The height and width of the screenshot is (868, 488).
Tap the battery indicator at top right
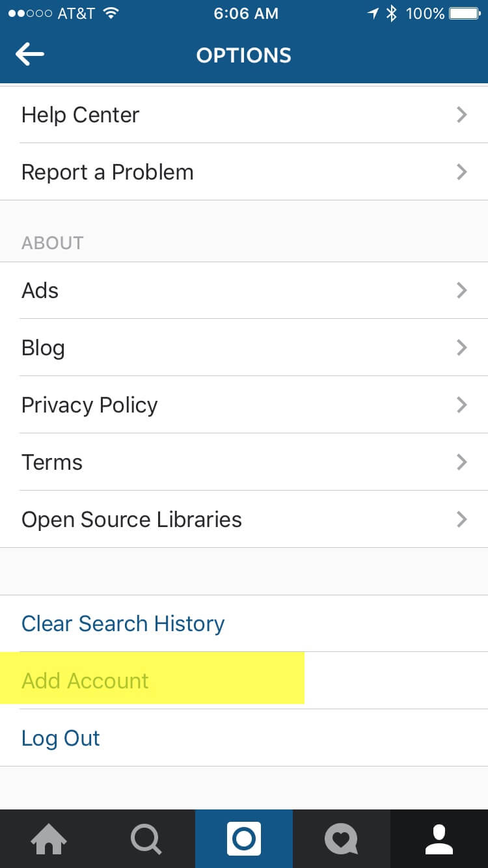pyautogui.click(x=464, y=12)
